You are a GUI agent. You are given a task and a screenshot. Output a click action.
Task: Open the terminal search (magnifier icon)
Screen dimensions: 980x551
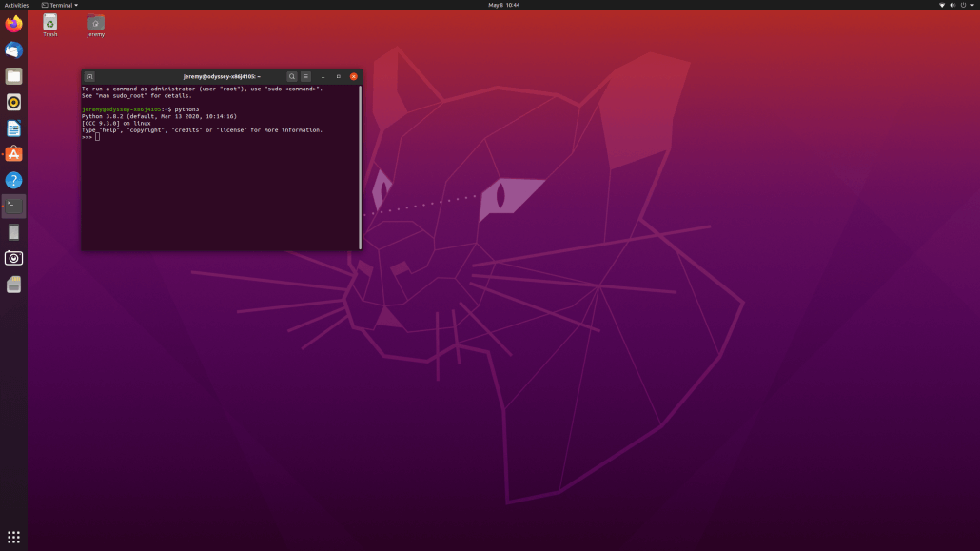[291, 76]
